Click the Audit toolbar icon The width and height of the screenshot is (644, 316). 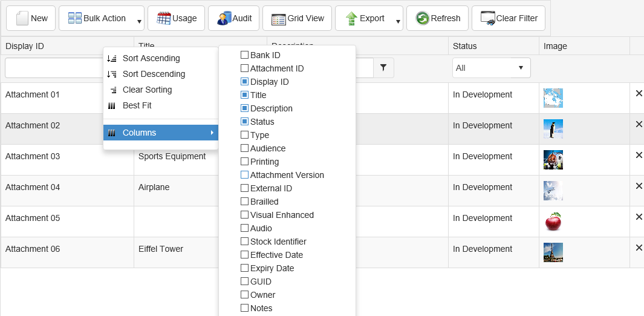tap(224, 18)
